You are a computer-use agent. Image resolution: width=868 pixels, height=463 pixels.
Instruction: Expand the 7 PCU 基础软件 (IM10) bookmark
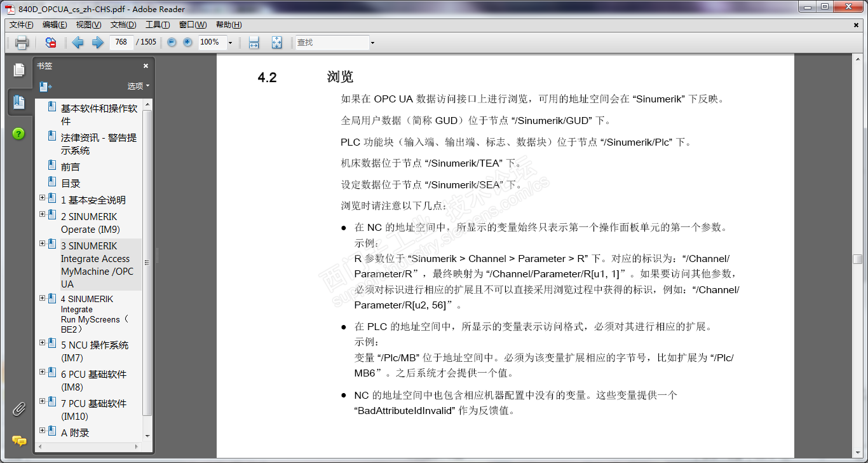pos(43,401)
